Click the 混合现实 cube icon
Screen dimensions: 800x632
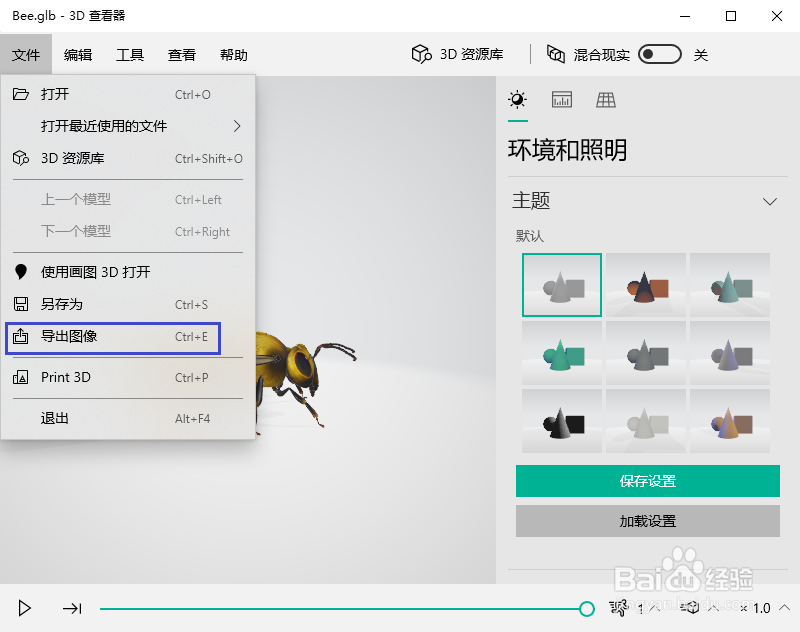click(x=556, y=54)
